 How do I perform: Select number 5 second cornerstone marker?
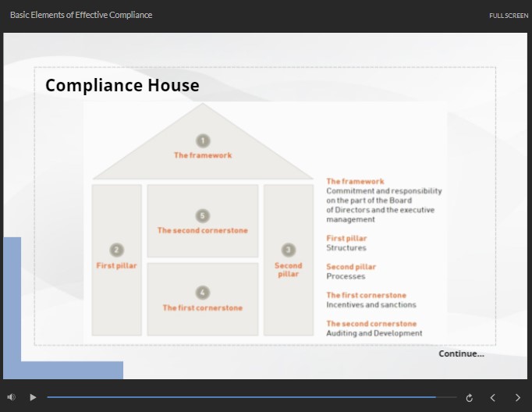pyautogui.click(x=203, y=216)
